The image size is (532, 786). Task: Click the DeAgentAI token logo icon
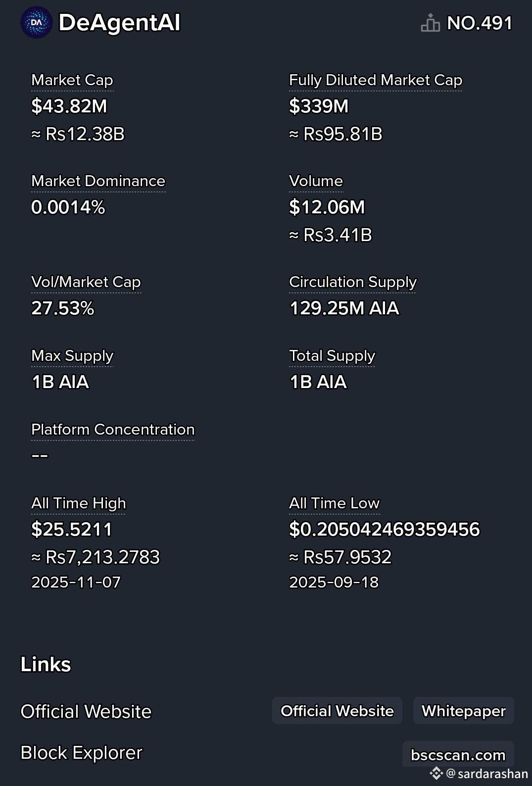click(x=37, y=22)
